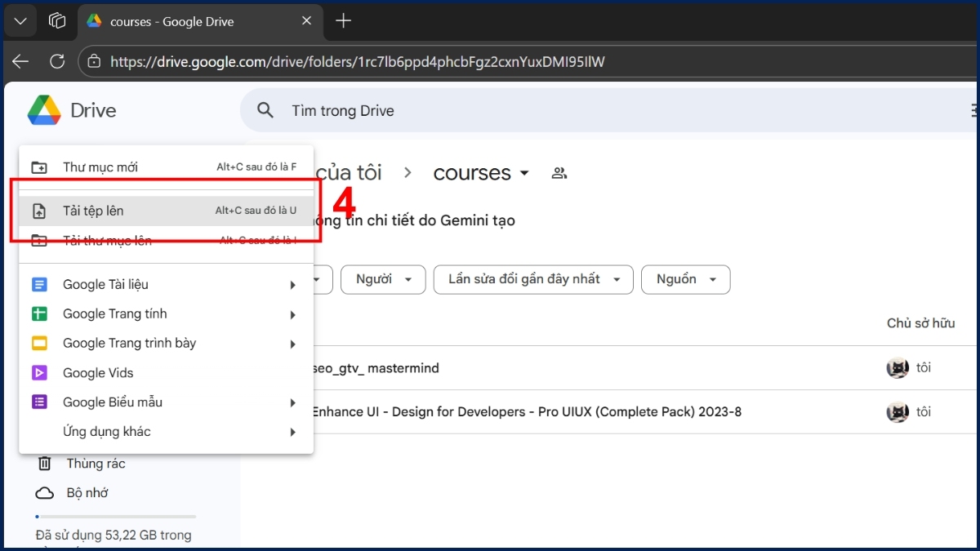Click the owner avatar in Enhance UI row
The height and width of the screenshot is (551, 980).
(x=898, y=412)
